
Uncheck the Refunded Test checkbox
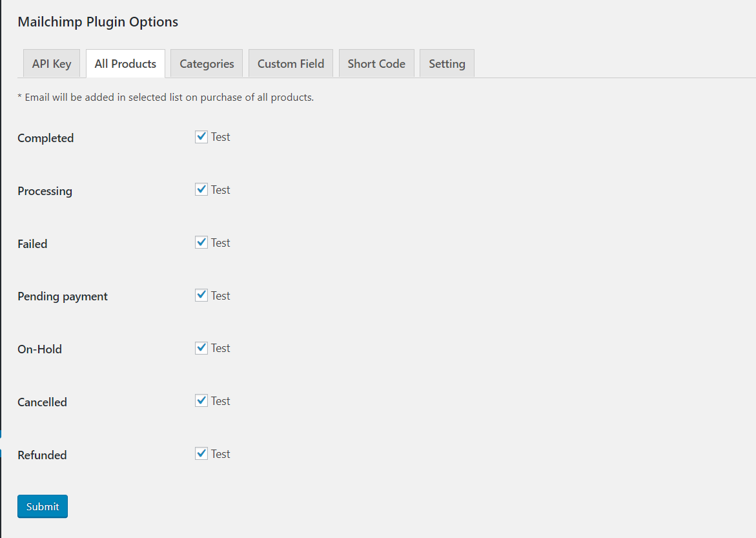(201, 453)
